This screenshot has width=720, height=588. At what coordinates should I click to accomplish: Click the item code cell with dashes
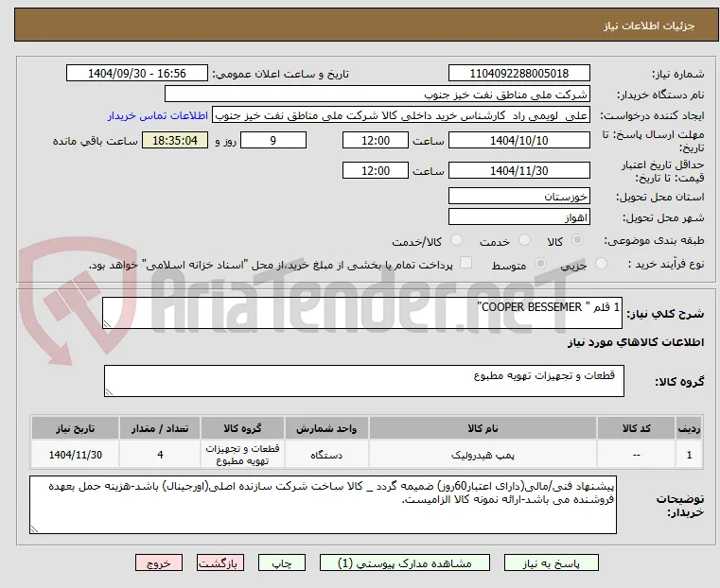(636, 455)
